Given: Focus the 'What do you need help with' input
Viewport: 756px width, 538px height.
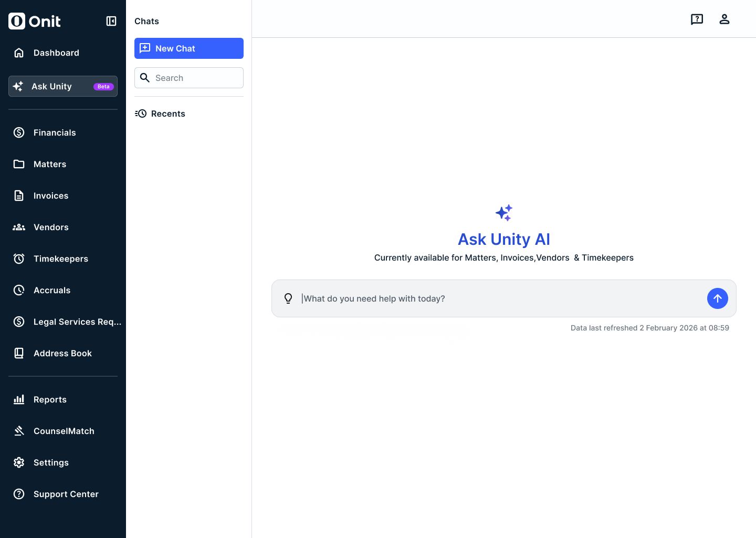Looking at the screenshot, I should click(x=499, y=298).
